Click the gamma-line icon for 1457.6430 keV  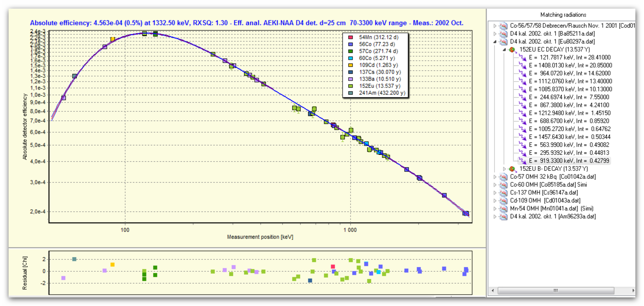522,137
